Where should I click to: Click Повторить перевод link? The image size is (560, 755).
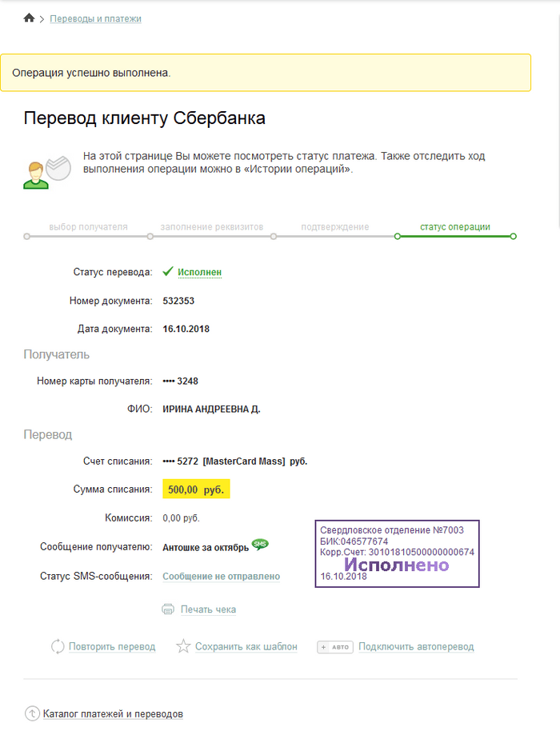[x=112, y=646]
